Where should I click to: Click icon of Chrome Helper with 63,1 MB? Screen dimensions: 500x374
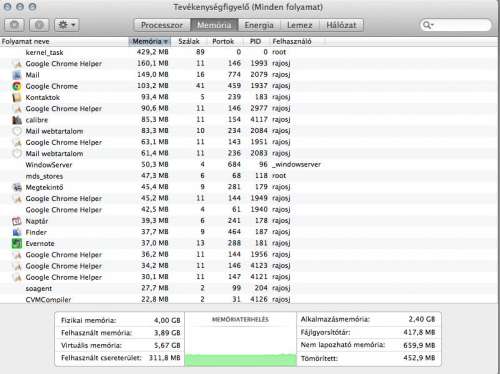[x=17, y=142]
